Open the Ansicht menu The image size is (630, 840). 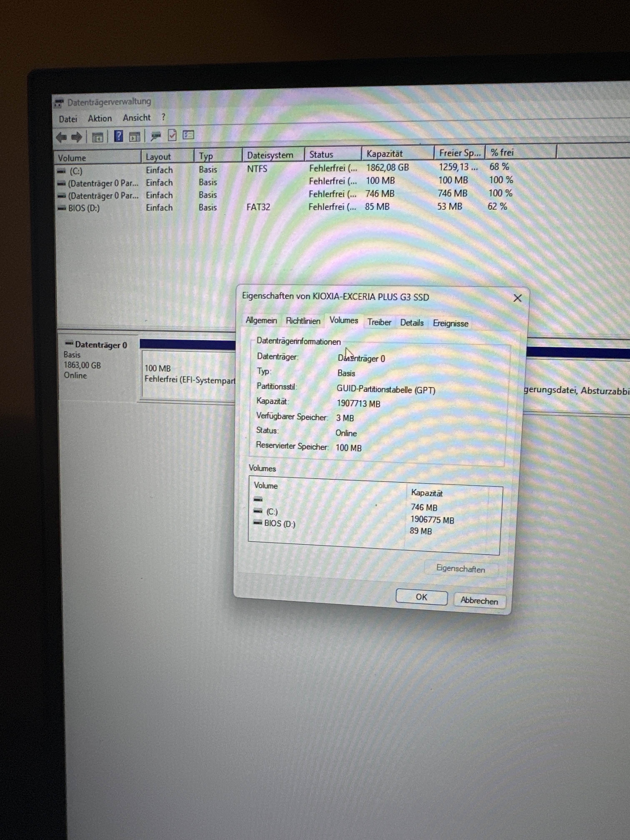click(137, 118)
